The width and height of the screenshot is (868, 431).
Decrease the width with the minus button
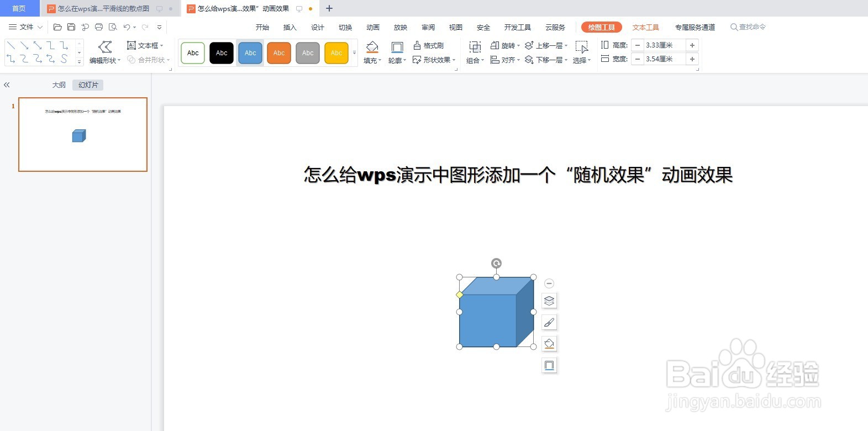(x=638, y=59)
